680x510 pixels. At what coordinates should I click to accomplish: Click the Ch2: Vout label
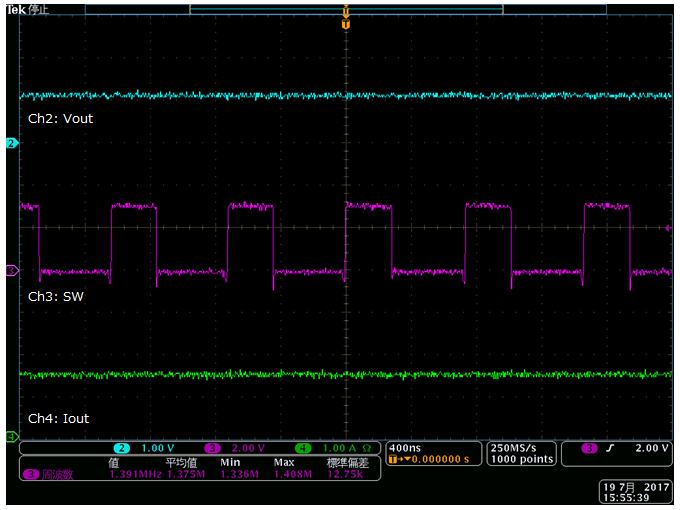click(60, 119)
